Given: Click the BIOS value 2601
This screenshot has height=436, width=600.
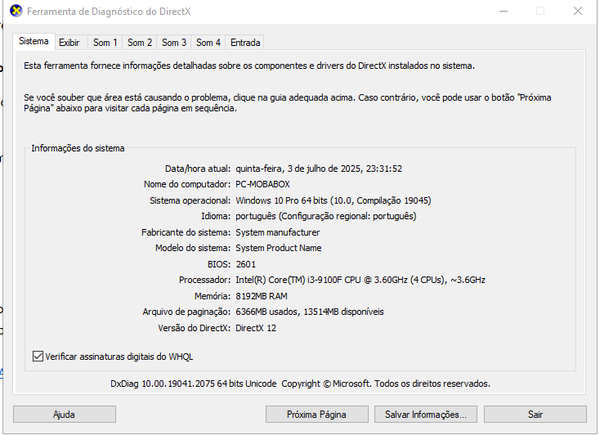Looking at the screenshot, I should click(246, 265).
